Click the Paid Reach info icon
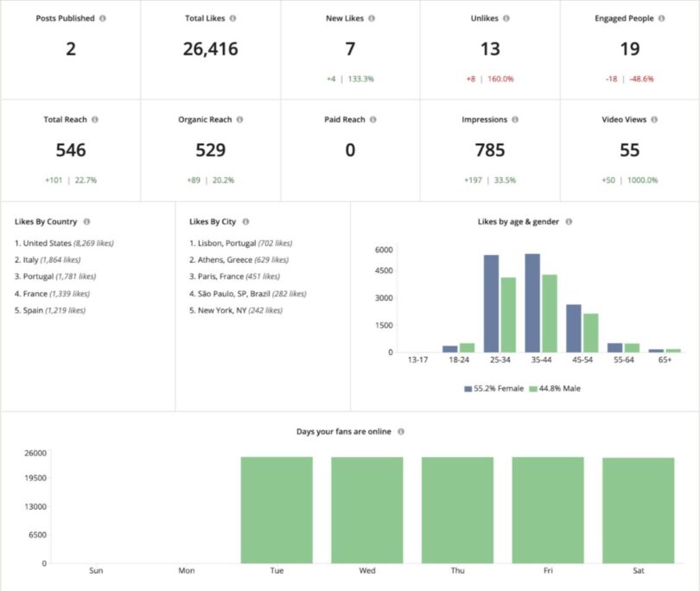The width and height of the screenshot is (700, 591). (372, 119)
